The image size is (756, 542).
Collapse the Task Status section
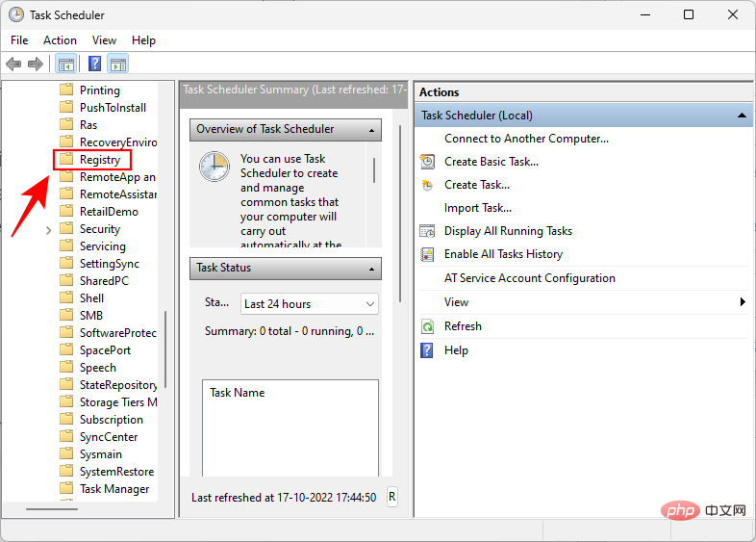[371, 269]
